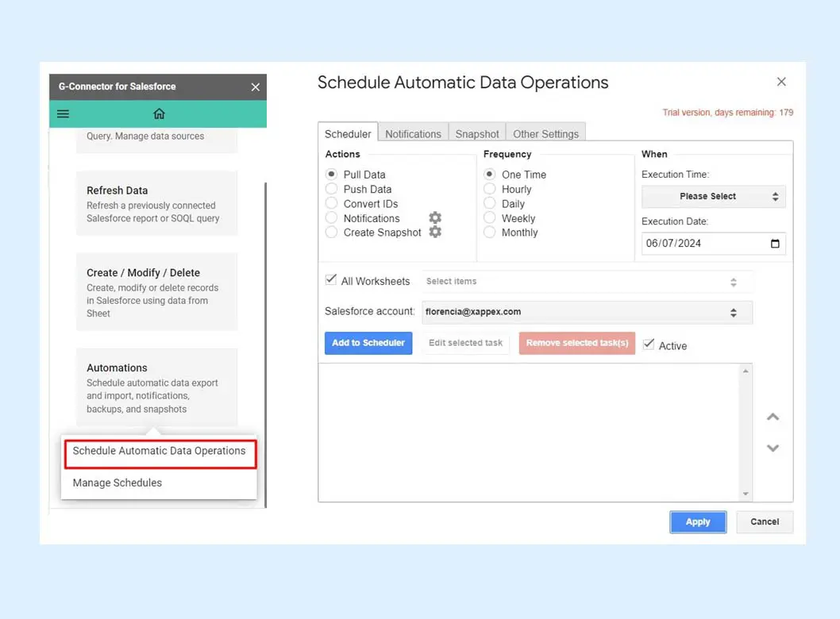Select Manage Schedules from the popup menu
840x619 pixels.
coord(118,483)
